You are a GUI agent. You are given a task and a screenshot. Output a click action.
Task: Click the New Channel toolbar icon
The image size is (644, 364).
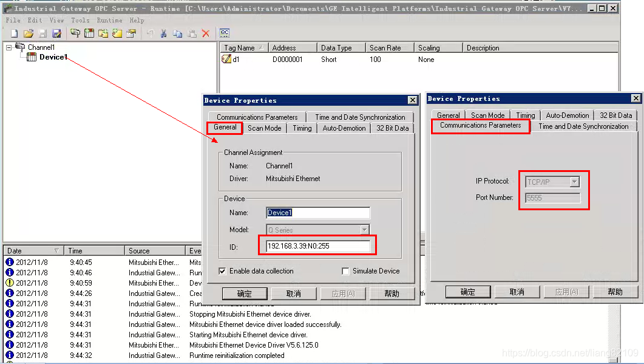tap(75, 33)
